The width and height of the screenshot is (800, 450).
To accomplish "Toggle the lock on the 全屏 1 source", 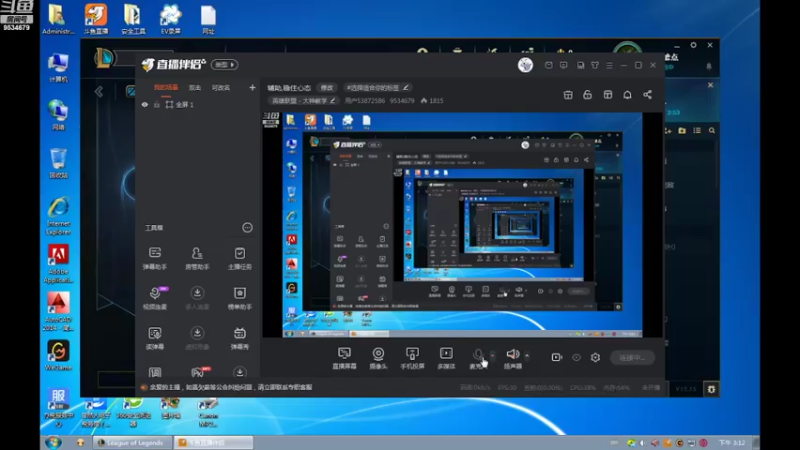I will tap(157, 105).
